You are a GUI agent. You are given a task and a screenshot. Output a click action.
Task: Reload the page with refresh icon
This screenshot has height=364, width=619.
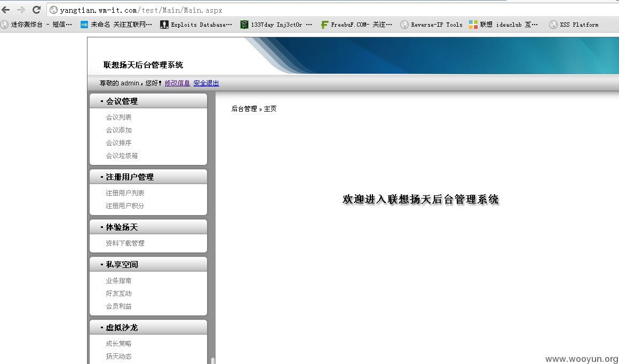36,10
